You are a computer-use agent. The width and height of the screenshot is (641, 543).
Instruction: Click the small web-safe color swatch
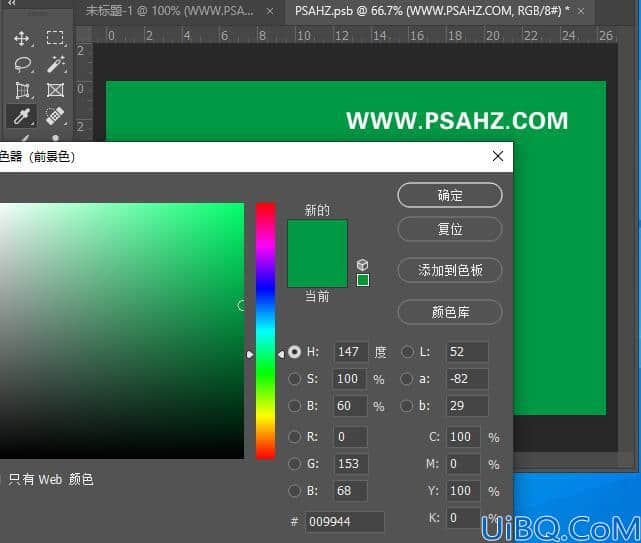[363, 280]
